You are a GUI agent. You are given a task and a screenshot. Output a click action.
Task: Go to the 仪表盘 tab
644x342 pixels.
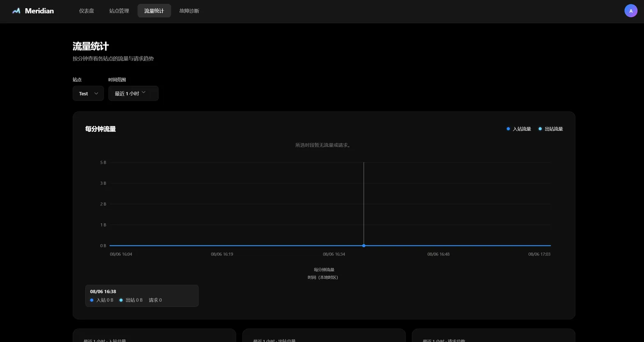87,11
